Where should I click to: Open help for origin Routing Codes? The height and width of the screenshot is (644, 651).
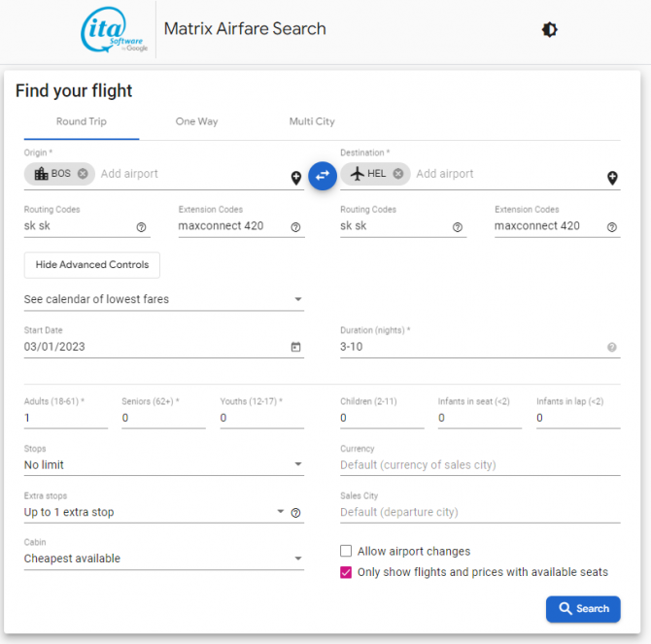(x=142, y=227)
